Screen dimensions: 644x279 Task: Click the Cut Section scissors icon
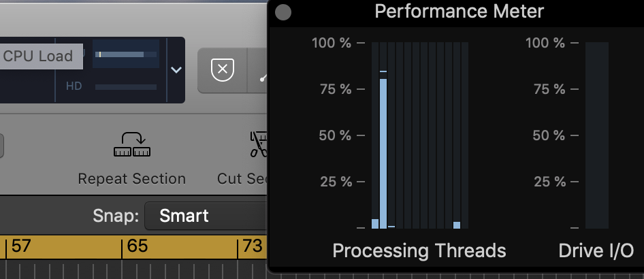(x=259, y=144)
